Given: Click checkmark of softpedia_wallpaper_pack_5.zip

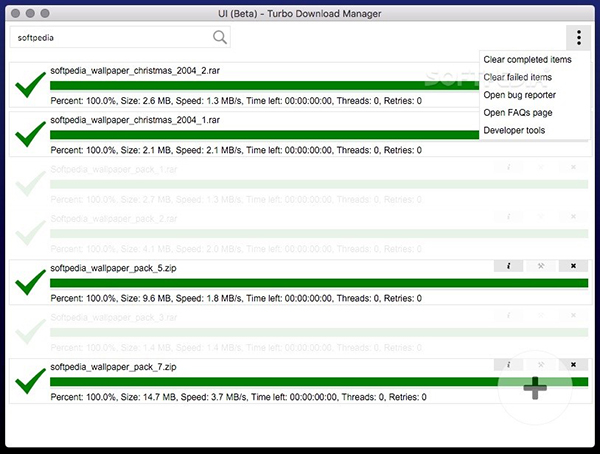Looking at the screenshot, I should pos(30,283).
